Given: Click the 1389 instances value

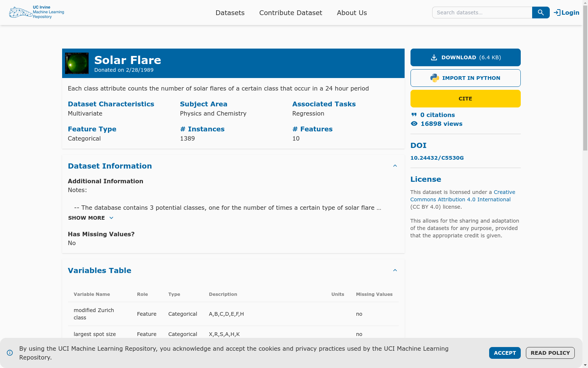Looking at the screenshot, I should 187,139.
